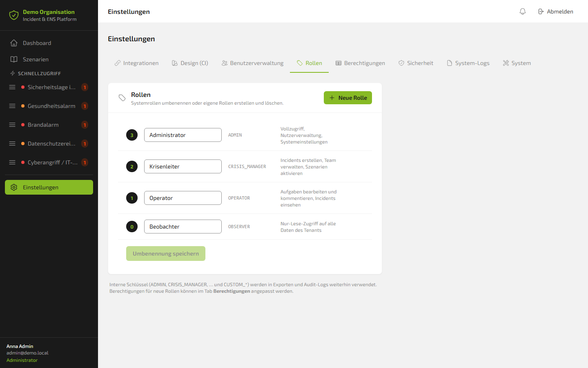
Task: Open the System tab
Action: point(517,63)
